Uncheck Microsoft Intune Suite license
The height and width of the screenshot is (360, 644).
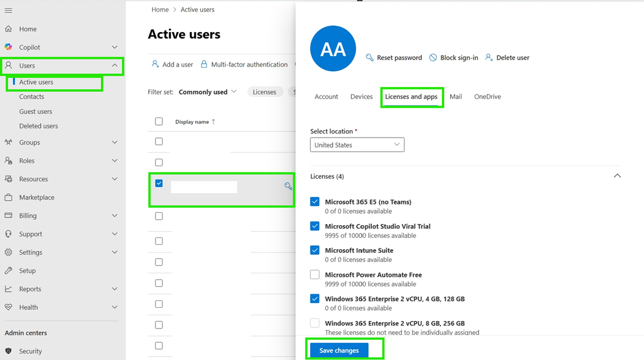315,250
